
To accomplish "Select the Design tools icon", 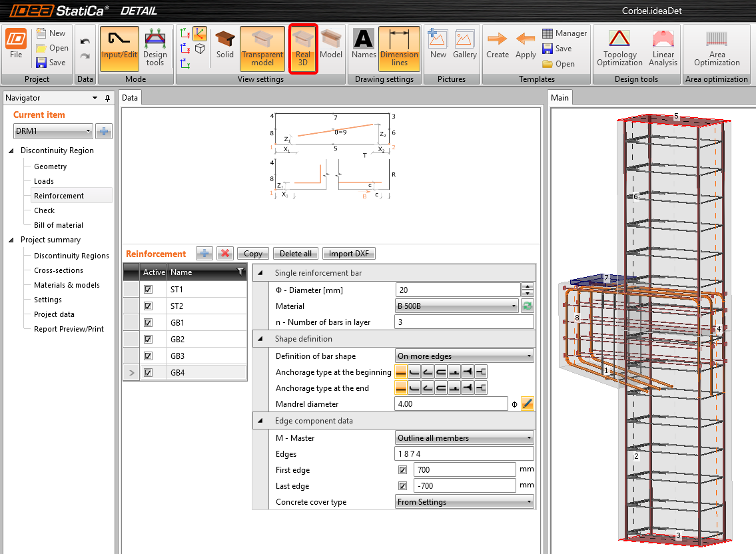I will [156, 48].
